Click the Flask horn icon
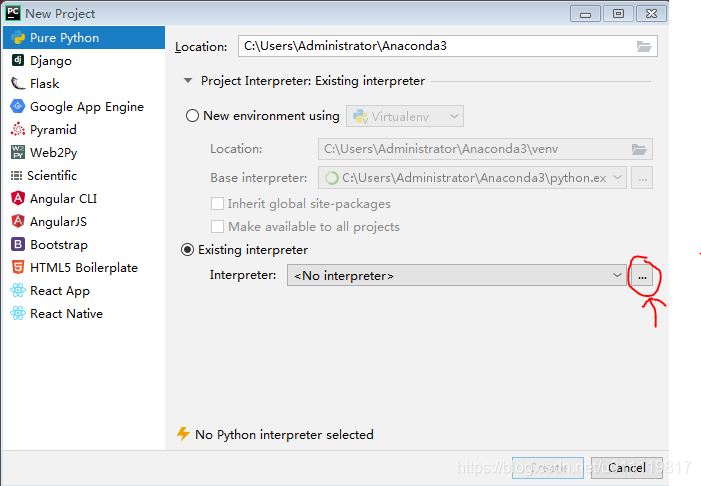 pos(18,83)
